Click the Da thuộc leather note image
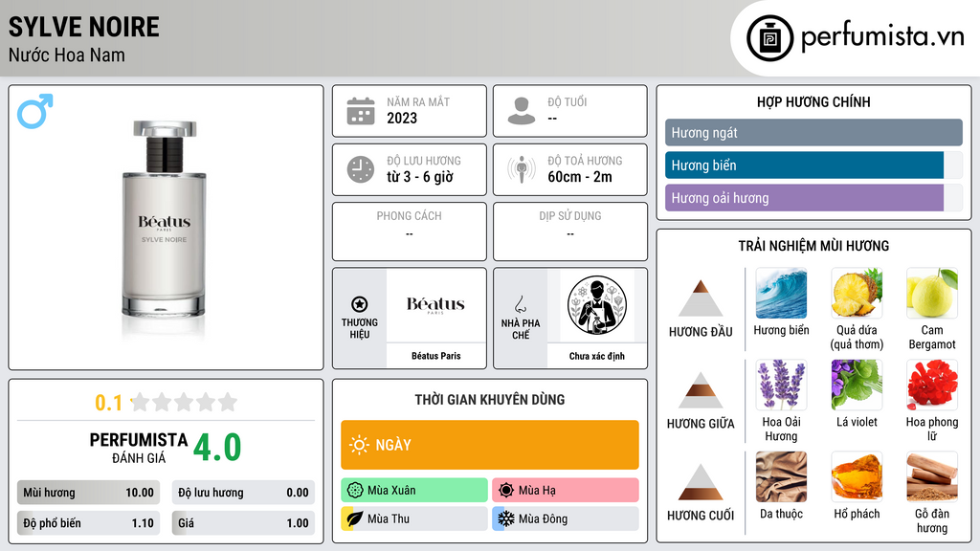 (781, 477)
